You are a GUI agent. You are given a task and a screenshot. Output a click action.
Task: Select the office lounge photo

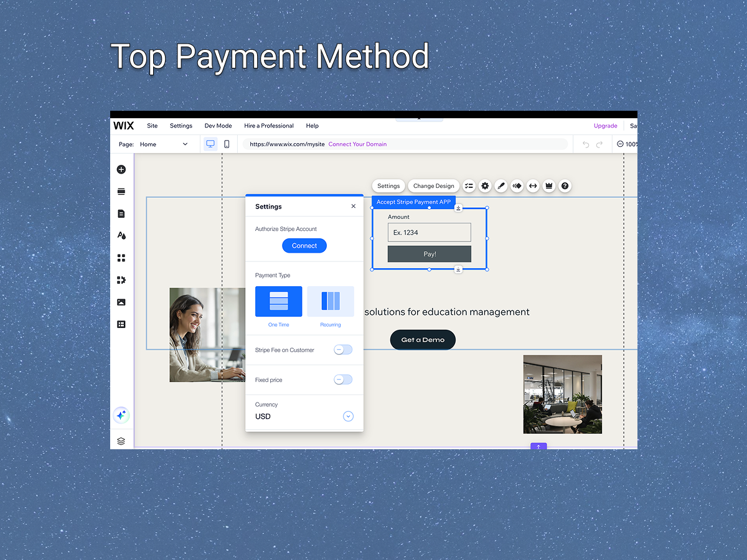pos(563,394)
